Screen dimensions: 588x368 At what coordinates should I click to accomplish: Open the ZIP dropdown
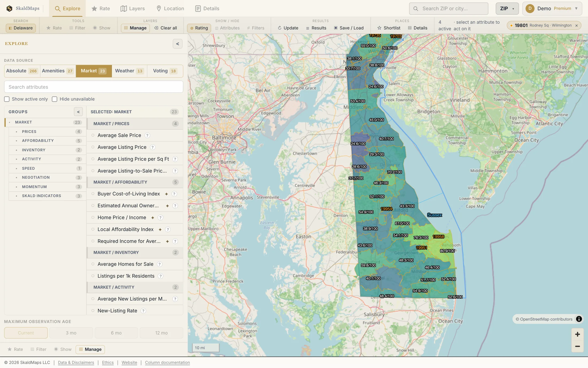507,9
